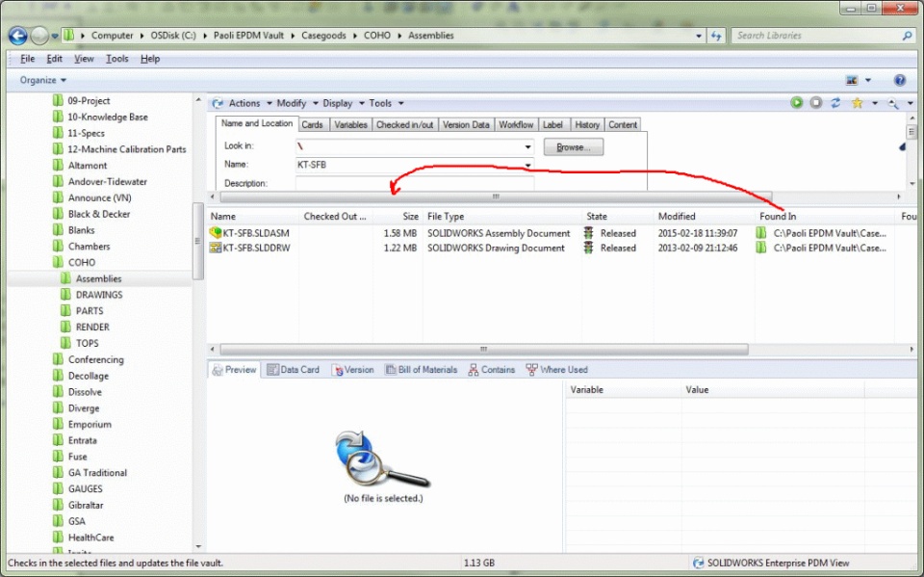The image size is (924, 577).
Task: Refresh the address bar location
Action: tap(716, 36)
